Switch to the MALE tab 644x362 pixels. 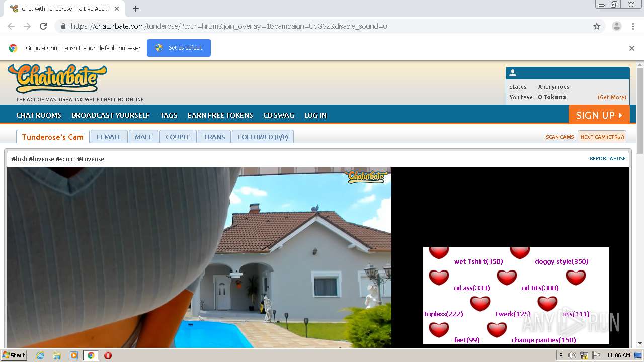point(143,137)
